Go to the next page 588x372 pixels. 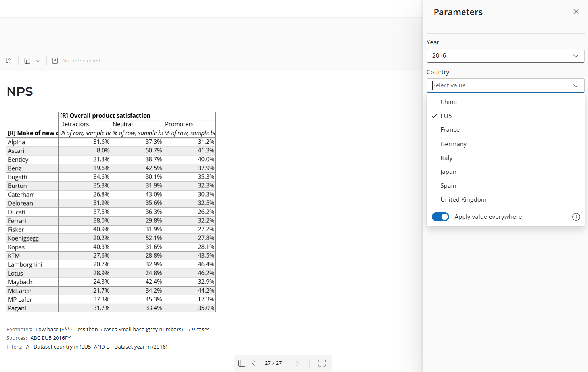pyautogui.click(x=297, y=363)
